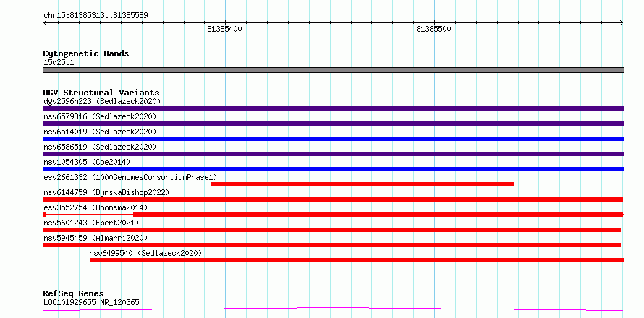Select the nsv5945459 red variant bar
The width and height of the screenshot is (644, 318).
pyautogui.click(x=332, y=245)
